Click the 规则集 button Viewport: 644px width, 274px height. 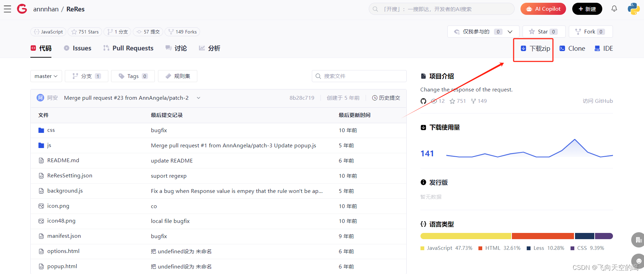pos(178,76)
